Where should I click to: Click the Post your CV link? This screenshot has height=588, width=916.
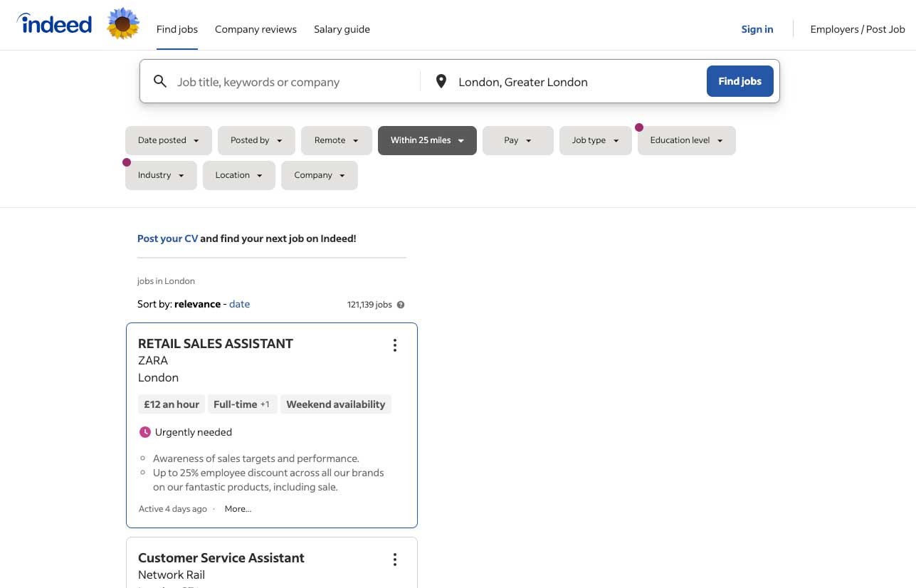coord(168,238)
